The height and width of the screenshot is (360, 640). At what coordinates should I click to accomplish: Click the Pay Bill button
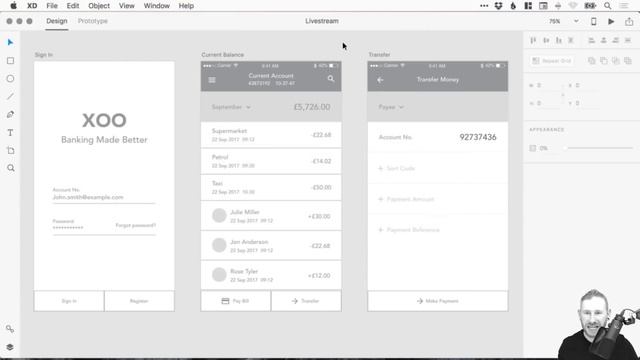pyautogui.click(x=236, y=301)
